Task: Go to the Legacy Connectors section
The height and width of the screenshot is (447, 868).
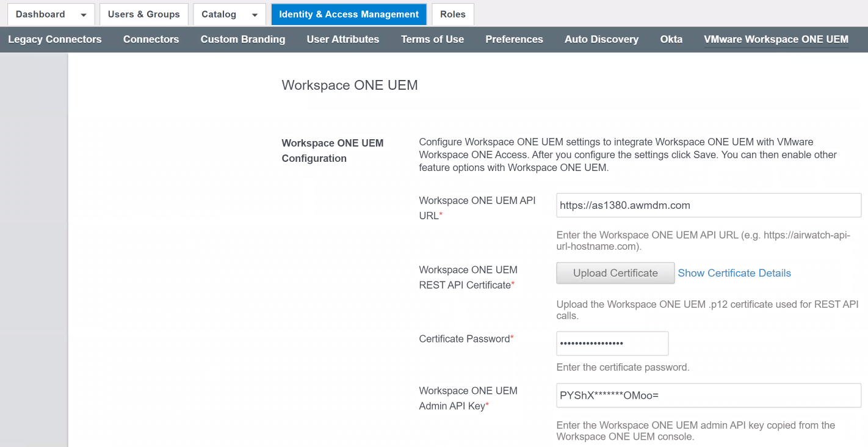Action: pos(54,39)
